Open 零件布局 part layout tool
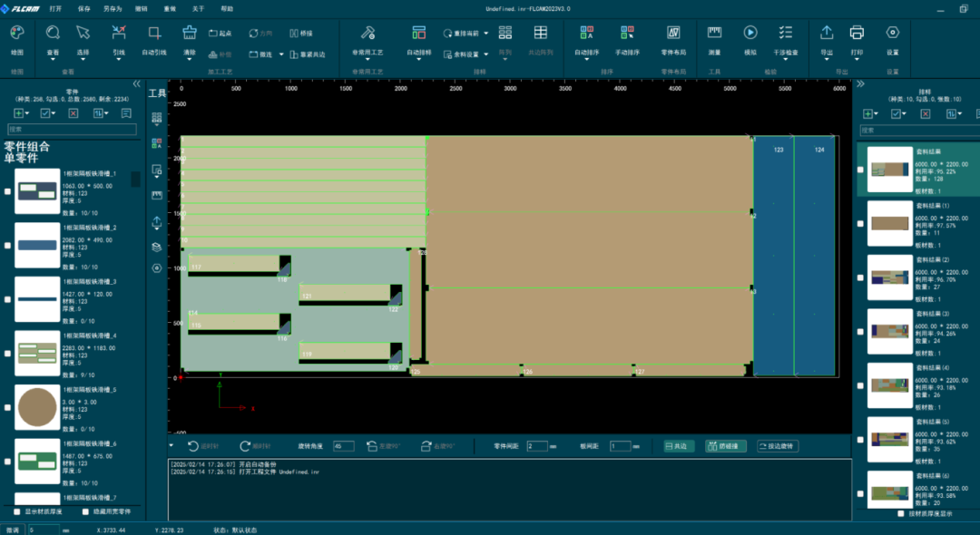The width and height of the screenshot is (980, 535). tap(673, 33)
